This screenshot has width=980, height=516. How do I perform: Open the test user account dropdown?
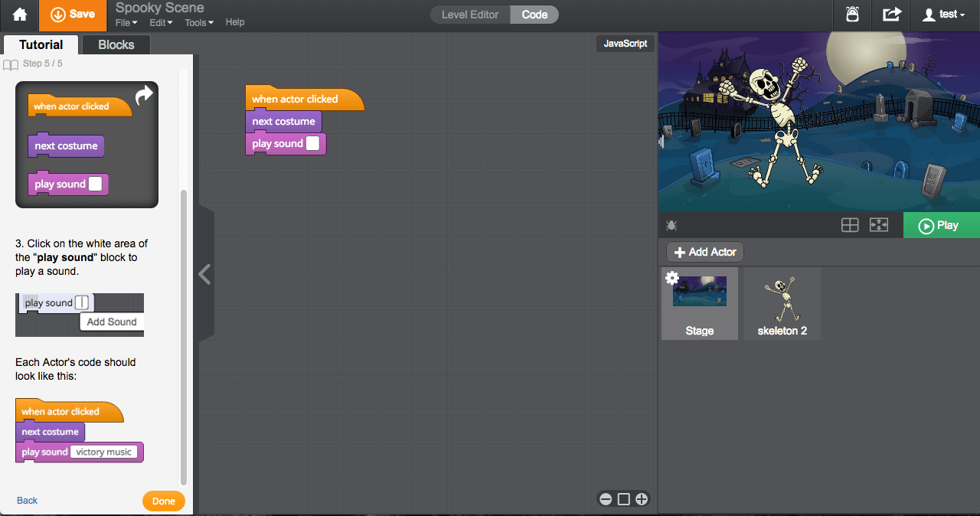[x=945, y=15]
